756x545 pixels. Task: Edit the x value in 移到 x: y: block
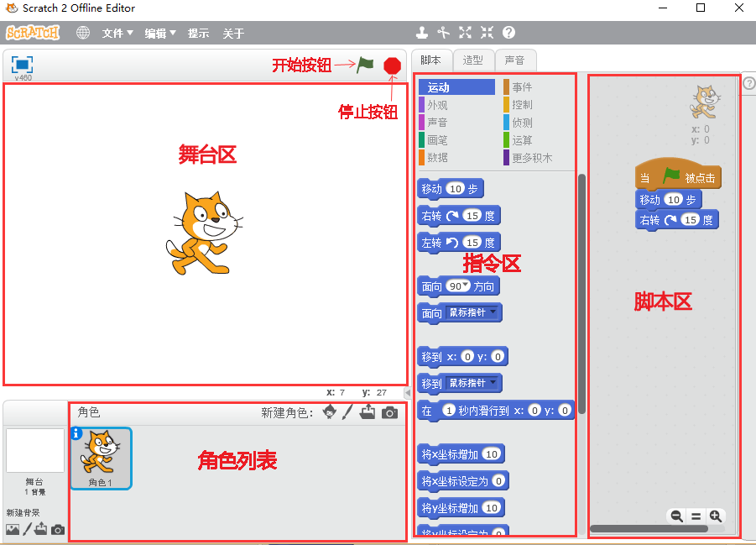(467, 357)
